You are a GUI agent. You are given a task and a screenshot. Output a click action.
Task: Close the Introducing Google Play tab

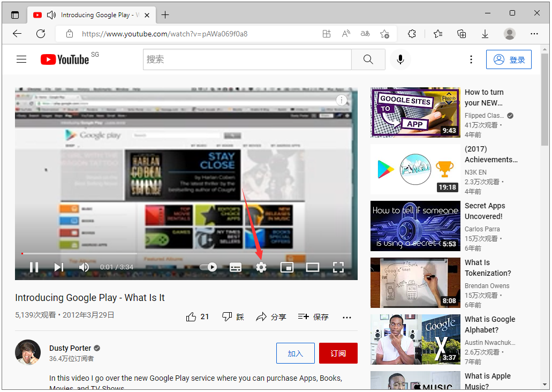(x=147, y=15)
